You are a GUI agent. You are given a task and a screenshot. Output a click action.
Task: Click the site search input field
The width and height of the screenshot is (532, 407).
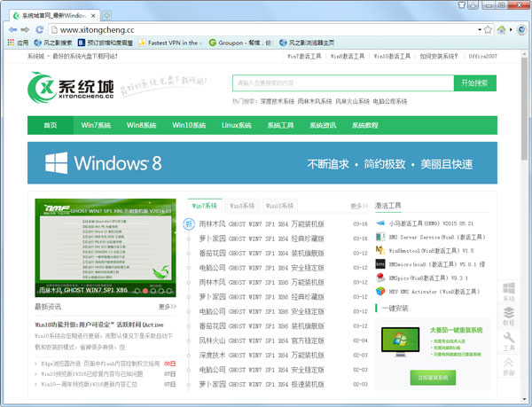(x=343, y=83)
